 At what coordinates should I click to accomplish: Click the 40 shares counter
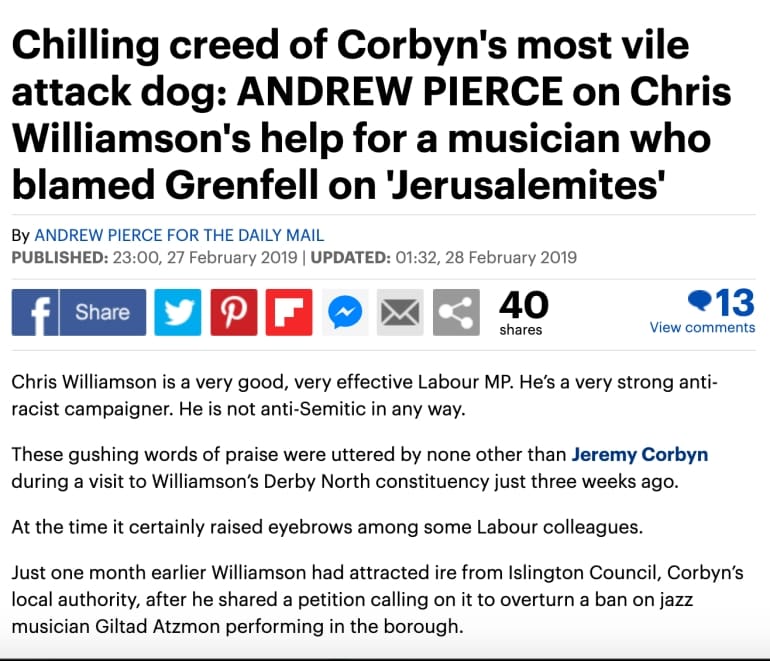pyautogui.click(x=523, y=312)
